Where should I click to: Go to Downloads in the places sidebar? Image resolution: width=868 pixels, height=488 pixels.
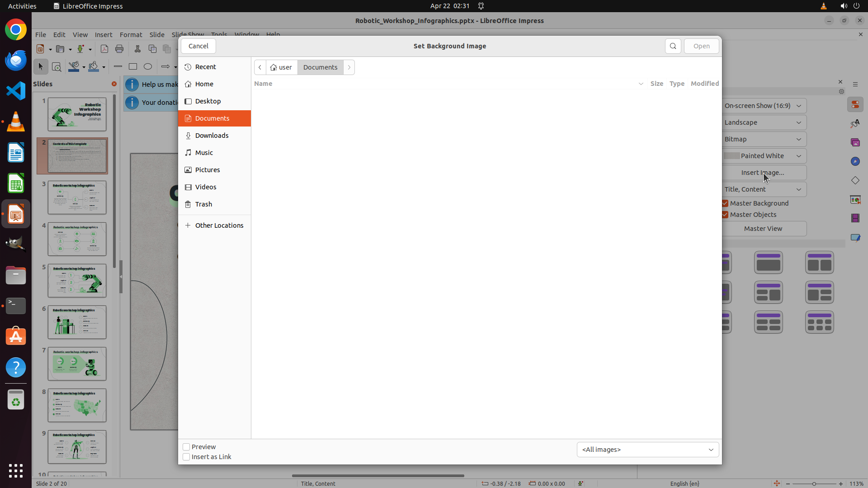(x=212, y=136)
